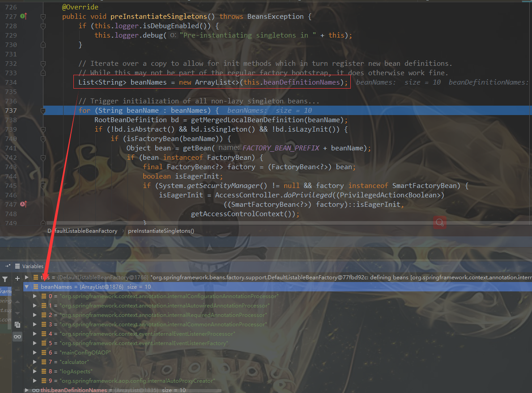Image resolution: width=532 pixels, height=393 pixels.
Task: Click the override gutter icon on line 727
Action: click(23, 16)
